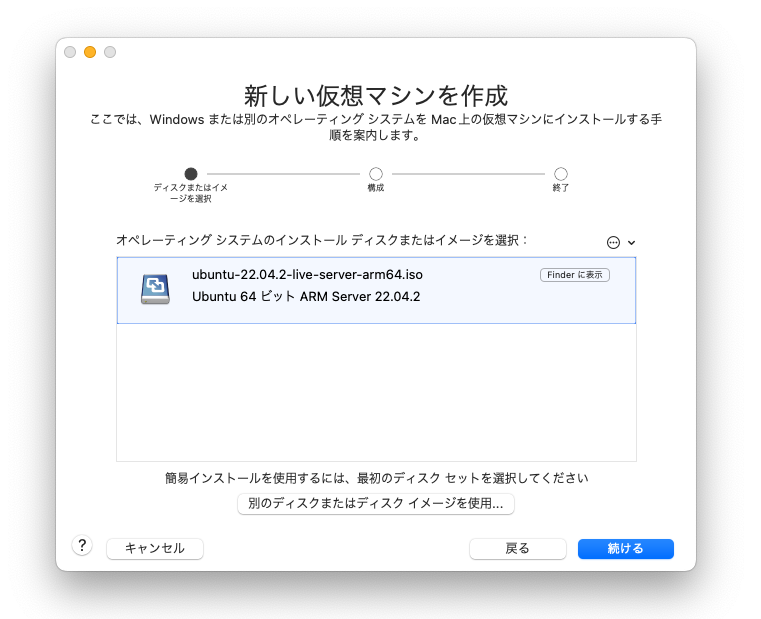The width and height of the screenshot is (761, 619).
Task: Click the gray zoom window button
Action: coord(110,52)
